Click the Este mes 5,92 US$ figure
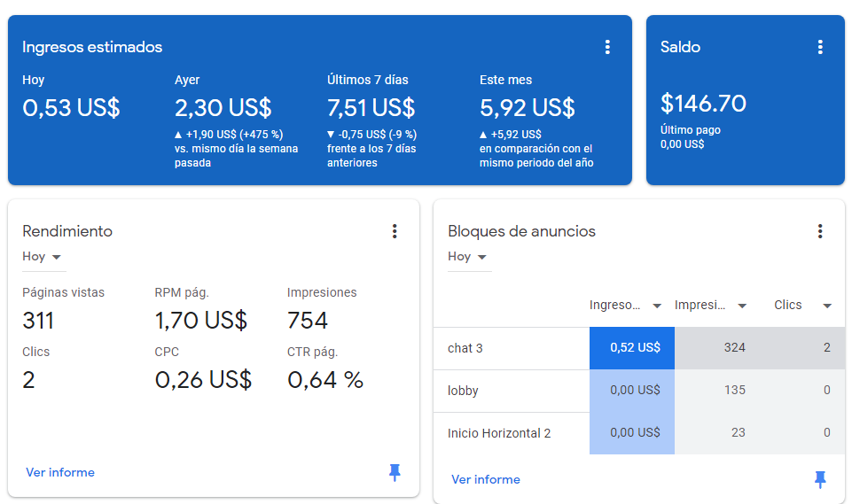852x504 pixels. (527, 107)
